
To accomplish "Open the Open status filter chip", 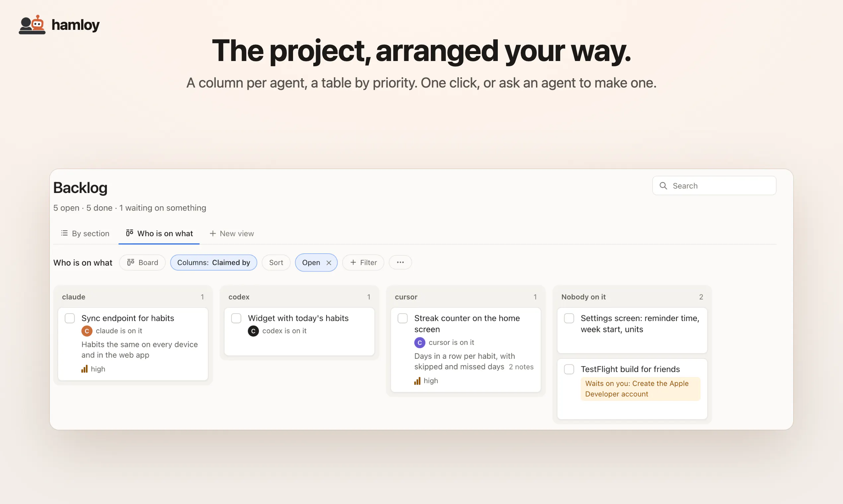I will pos(311,263).
